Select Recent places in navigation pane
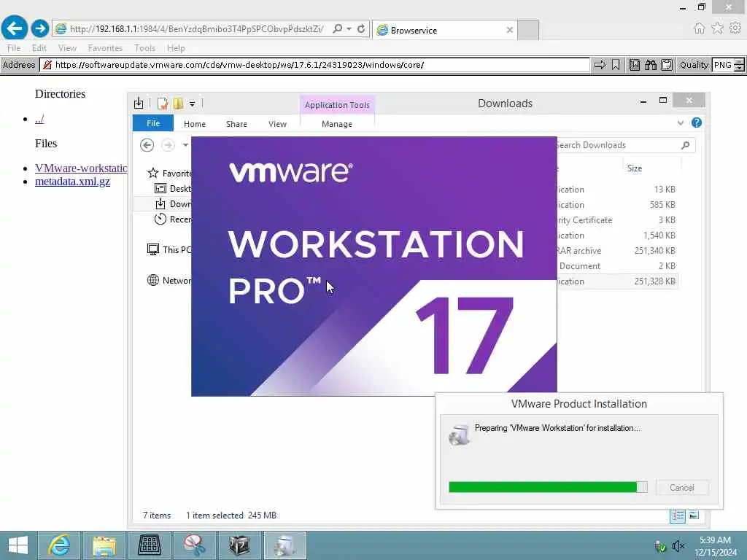This screenshot has height=560, width=747. tap(173, 219)
